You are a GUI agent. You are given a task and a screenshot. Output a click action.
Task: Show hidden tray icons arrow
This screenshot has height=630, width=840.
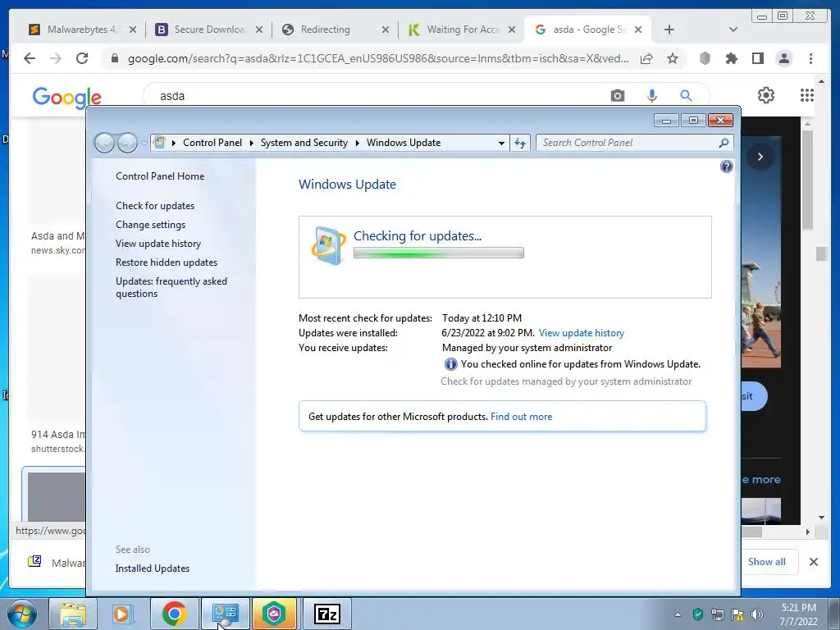coord(678,614)
